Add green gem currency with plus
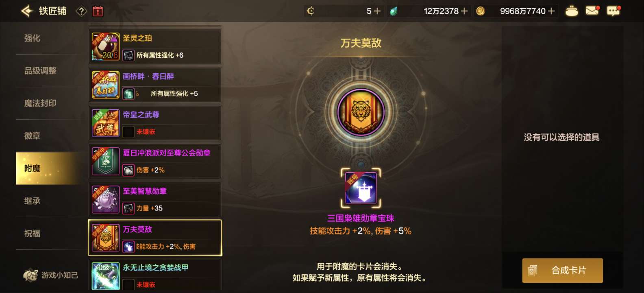The image size is (644, 293). (464, 11)
